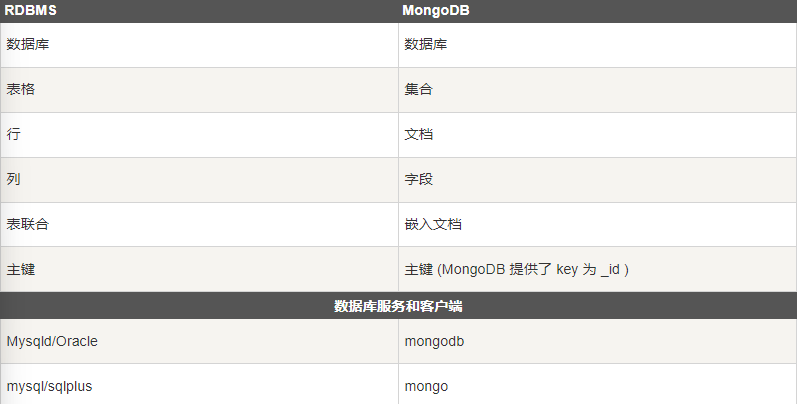Select the 数据库 cell under MongoDB
The image size is (797, 404).
point(598,45)
